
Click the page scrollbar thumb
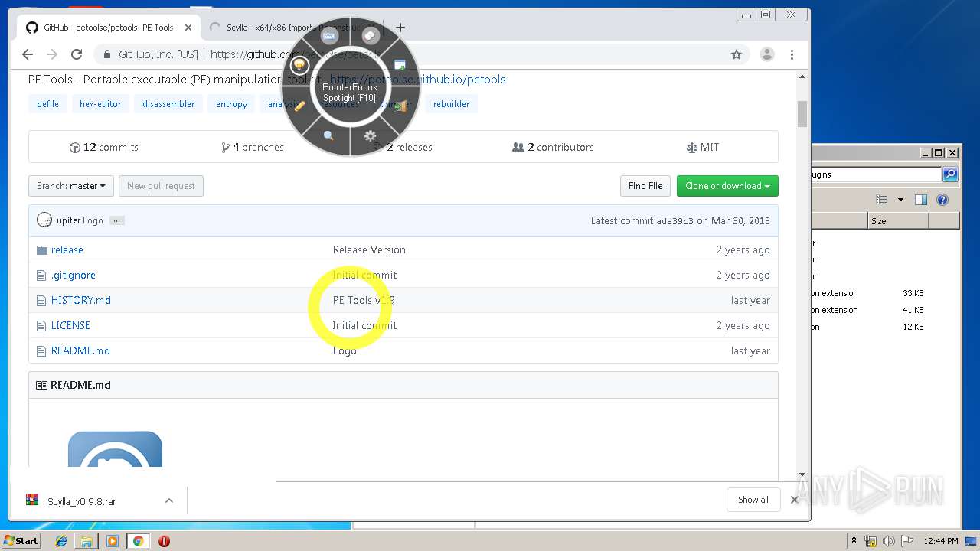802,113
